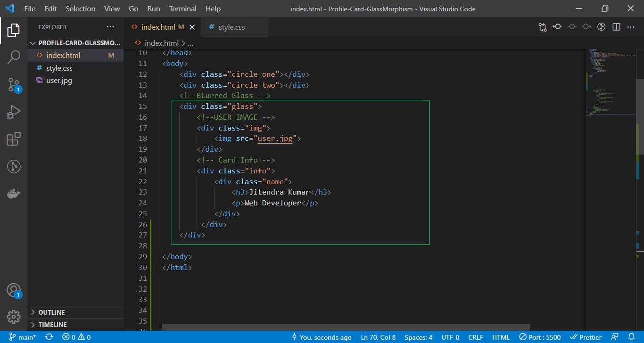Click the UTF-8 encoding selector

click(x=450, y=337)
